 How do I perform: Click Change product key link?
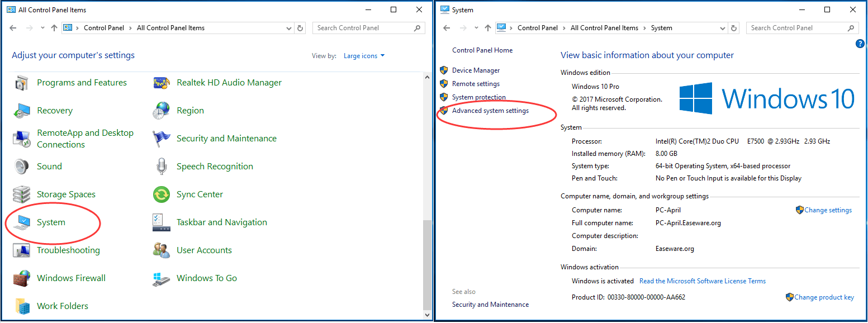824,297
